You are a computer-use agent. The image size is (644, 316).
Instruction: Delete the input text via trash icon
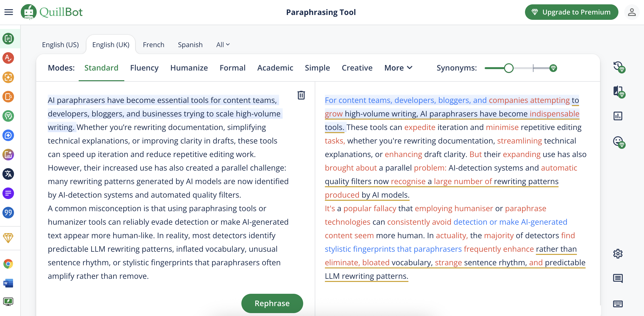(x=301, y=95)
